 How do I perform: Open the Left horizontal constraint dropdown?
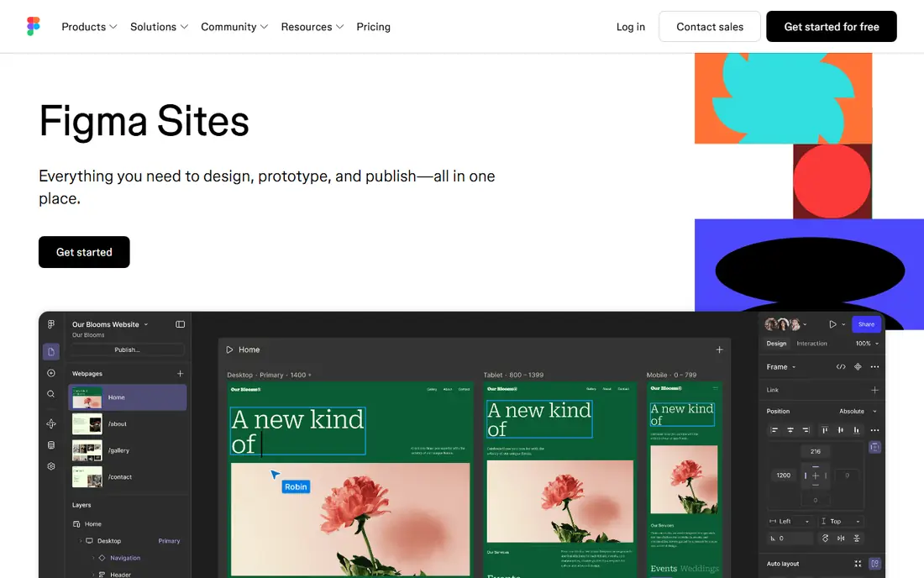click(790, 522)
